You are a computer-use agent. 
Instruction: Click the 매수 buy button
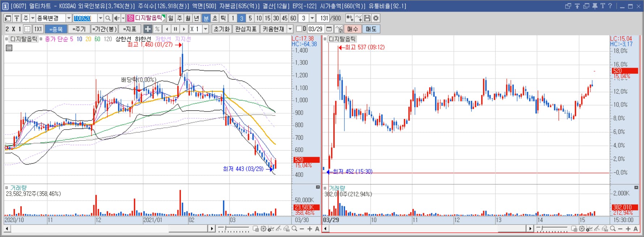(x=352, y=29)
